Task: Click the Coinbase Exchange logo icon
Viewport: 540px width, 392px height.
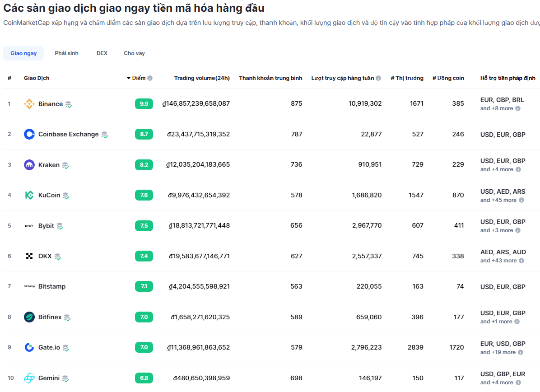Action: (29, 134)
